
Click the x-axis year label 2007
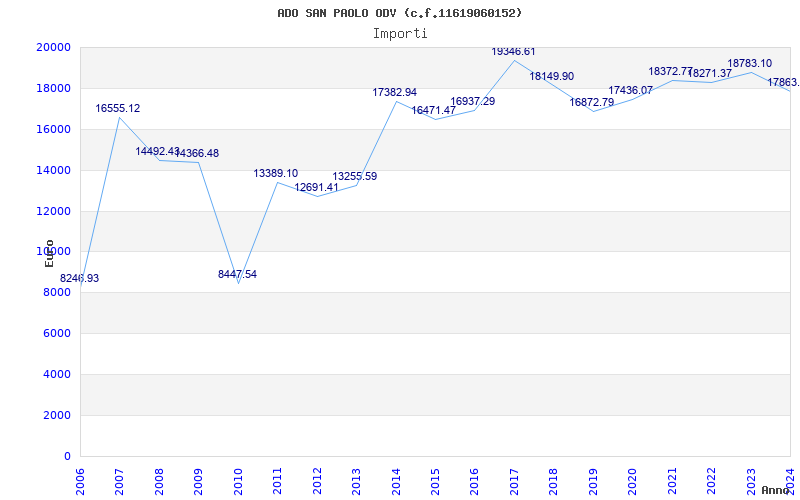(x=119, y=481)
